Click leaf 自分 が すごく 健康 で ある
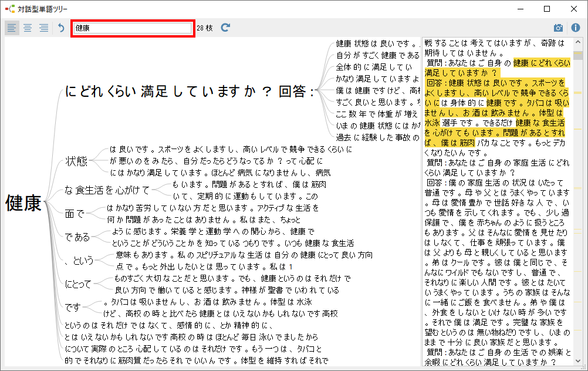588x371 pixels. (x=378, y=56)
